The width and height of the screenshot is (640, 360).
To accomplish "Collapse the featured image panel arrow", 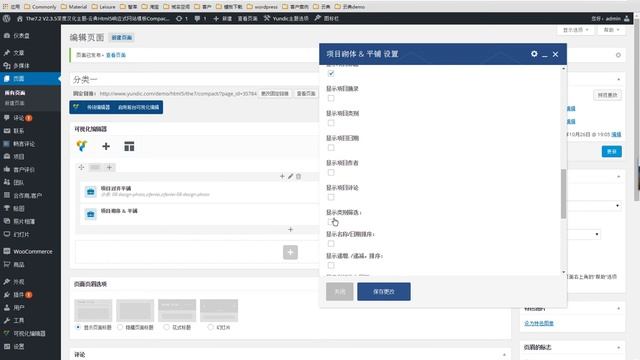I will tap(618, 309).
